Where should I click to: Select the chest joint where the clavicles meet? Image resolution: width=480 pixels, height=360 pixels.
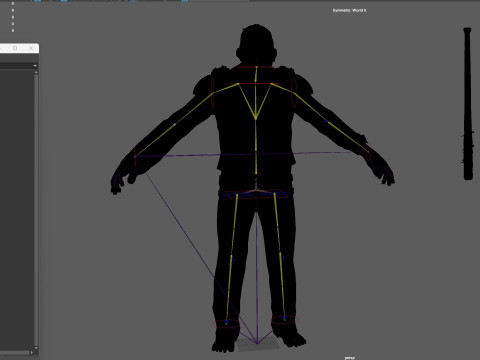click(x=256, y=118)
